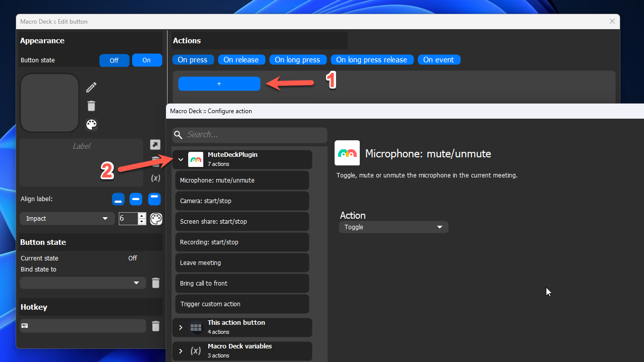
Task: Select the Leave meeting action
Action: coord(242,263)
